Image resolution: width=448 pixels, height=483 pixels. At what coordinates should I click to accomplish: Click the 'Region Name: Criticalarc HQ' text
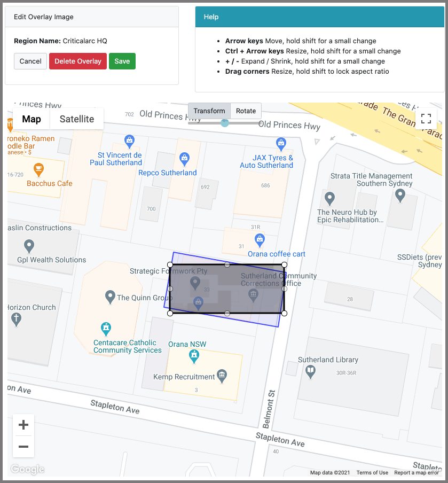pyautogui.click(x=60, y=41)
